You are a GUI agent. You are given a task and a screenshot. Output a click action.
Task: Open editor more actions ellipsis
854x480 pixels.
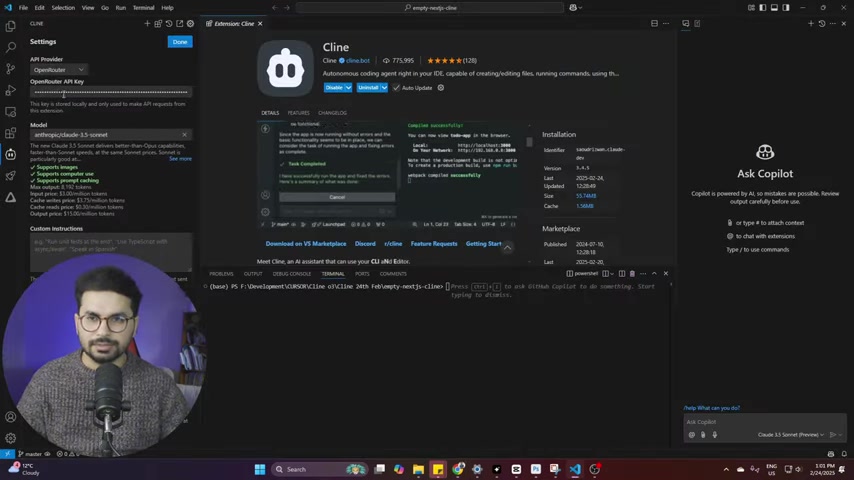666,23
